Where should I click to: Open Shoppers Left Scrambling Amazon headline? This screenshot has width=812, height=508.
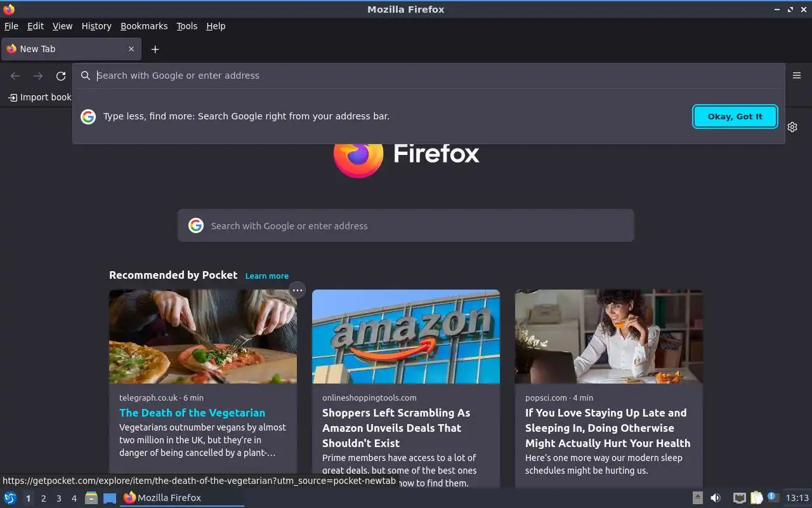tap(396, 428)
